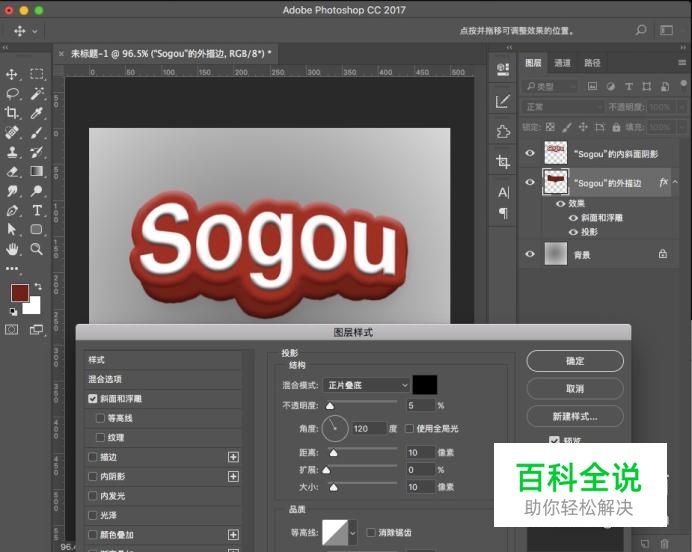The height and width of the screenshot is (552, 692).
Task: Enable the 内阴影 style checkbox
Action: (x=92, y=476)
